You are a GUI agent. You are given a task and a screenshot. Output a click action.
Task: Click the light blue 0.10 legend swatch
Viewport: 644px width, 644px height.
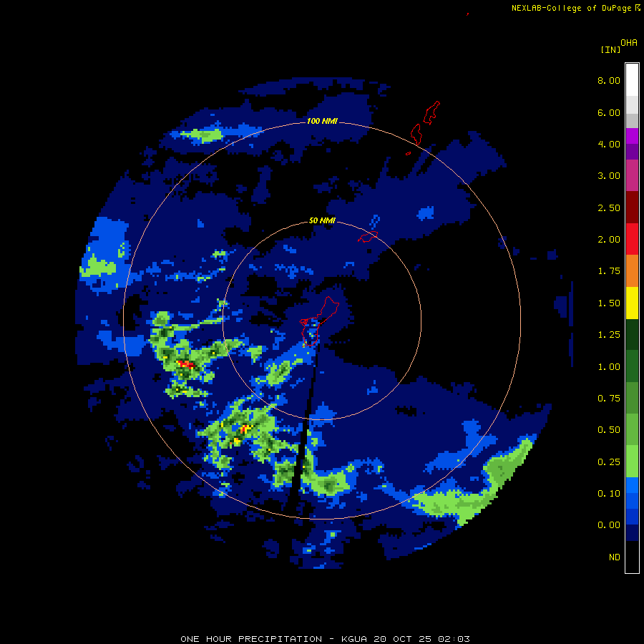point(632,485)
